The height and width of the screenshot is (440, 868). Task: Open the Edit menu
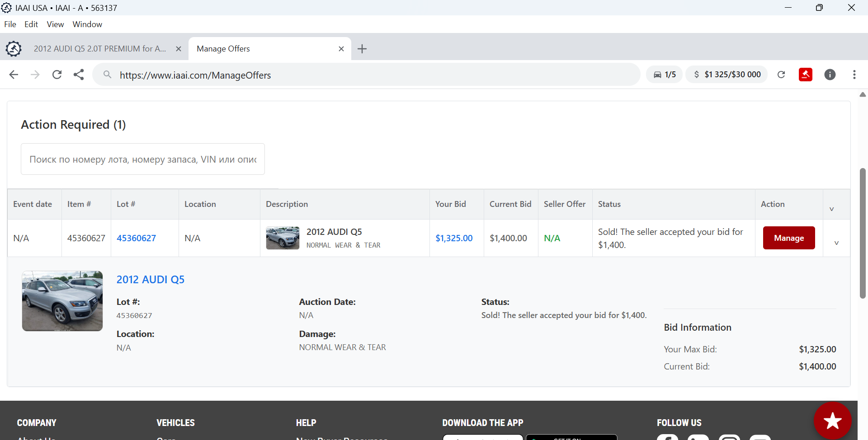pos(31,24)
